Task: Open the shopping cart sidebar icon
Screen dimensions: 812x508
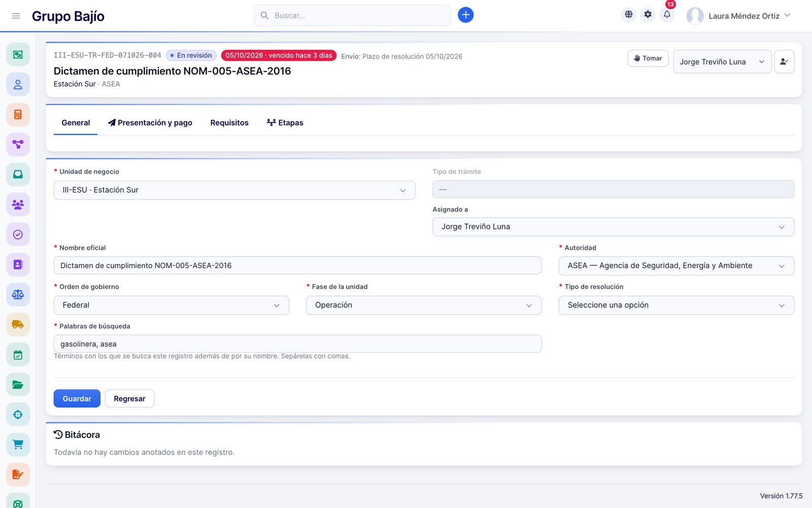Action: tap(18, 444)
